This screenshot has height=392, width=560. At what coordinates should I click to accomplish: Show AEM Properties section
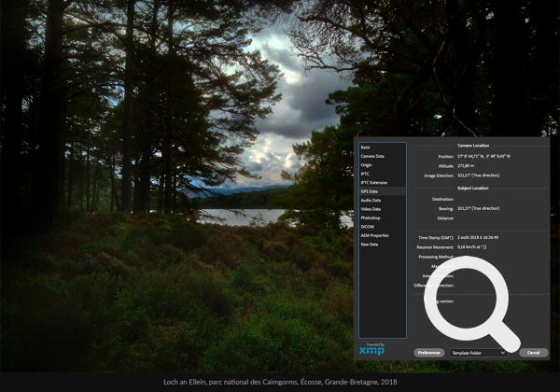pyautogui.click(x=374, y=235)
